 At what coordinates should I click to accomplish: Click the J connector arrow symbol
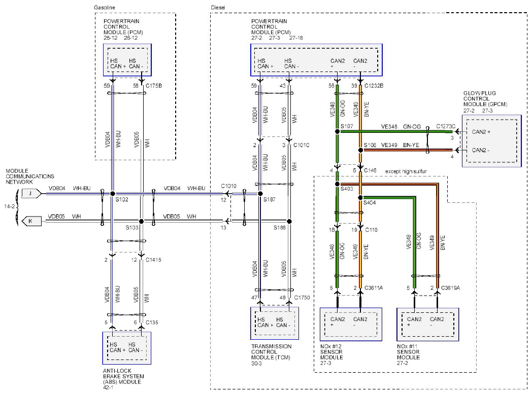point(31,193)
